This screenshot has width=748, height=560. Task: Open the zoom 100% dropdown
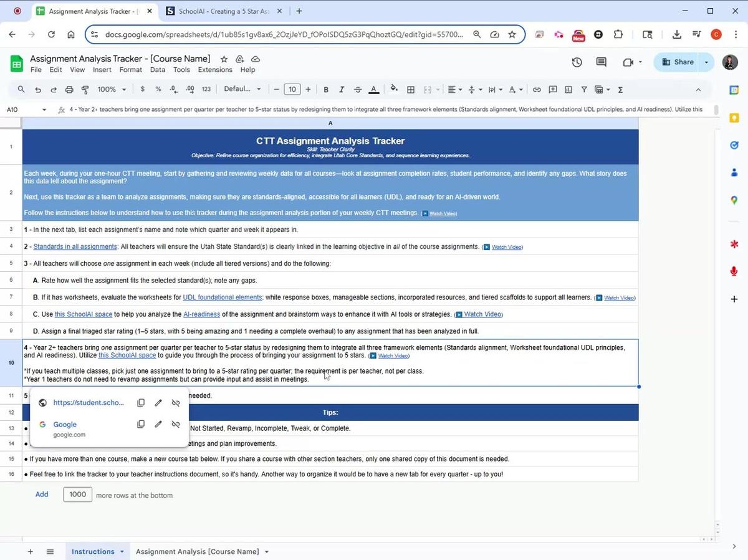point(112,90)
